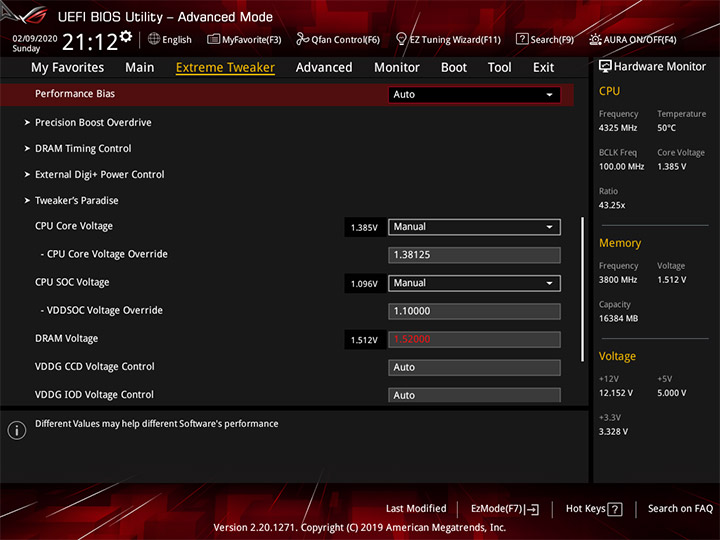Viewport: 720px width, 540px height.
Task: Click the globe language icon
Action: [154, 39]
